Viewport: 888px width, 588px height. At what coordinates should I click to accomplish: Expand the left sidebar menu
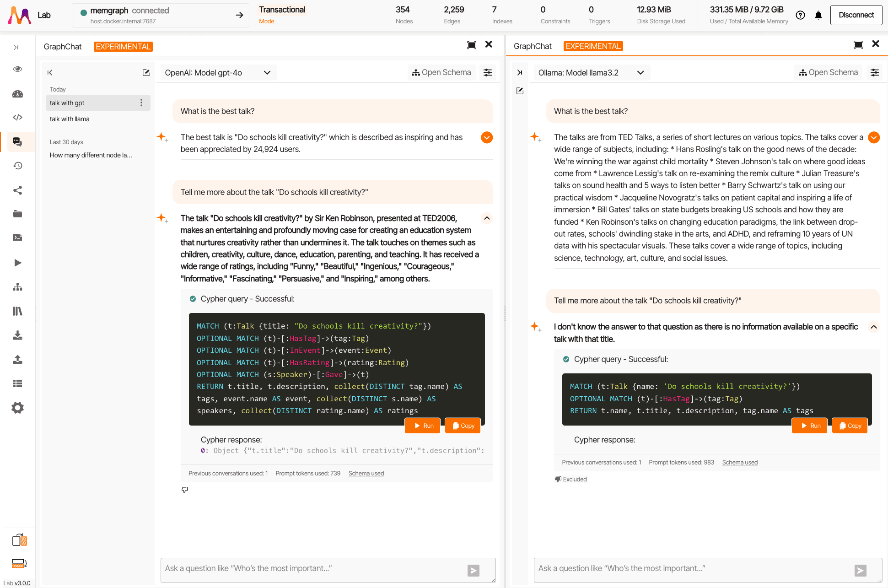(x=16, y=47)
